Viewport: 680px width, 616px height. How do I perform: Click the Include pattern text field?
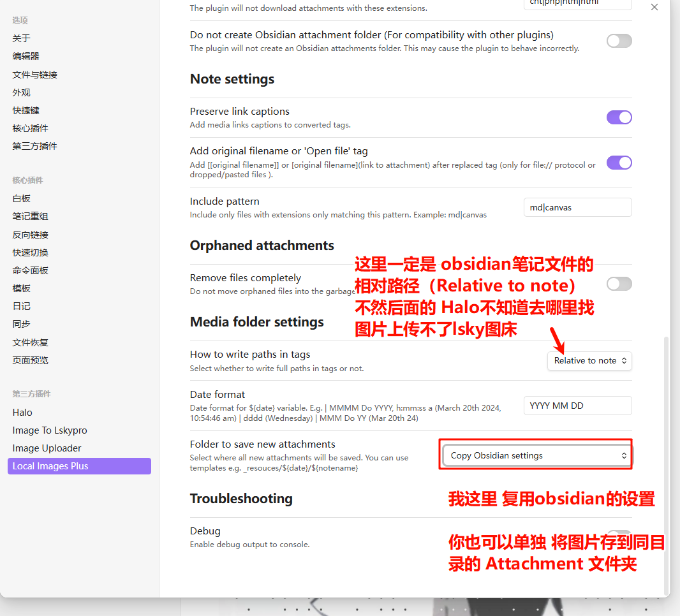click(x=577, y=207)
